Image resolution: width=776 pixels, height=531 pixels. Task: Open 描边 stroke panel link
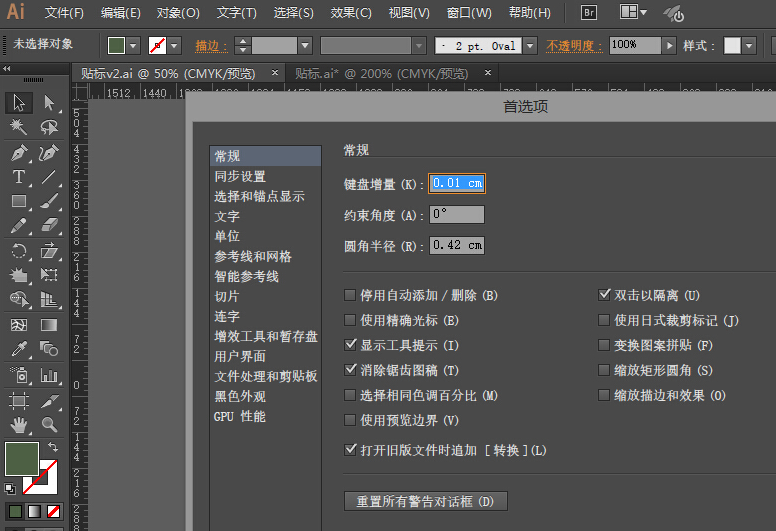[x=211, y=46]
